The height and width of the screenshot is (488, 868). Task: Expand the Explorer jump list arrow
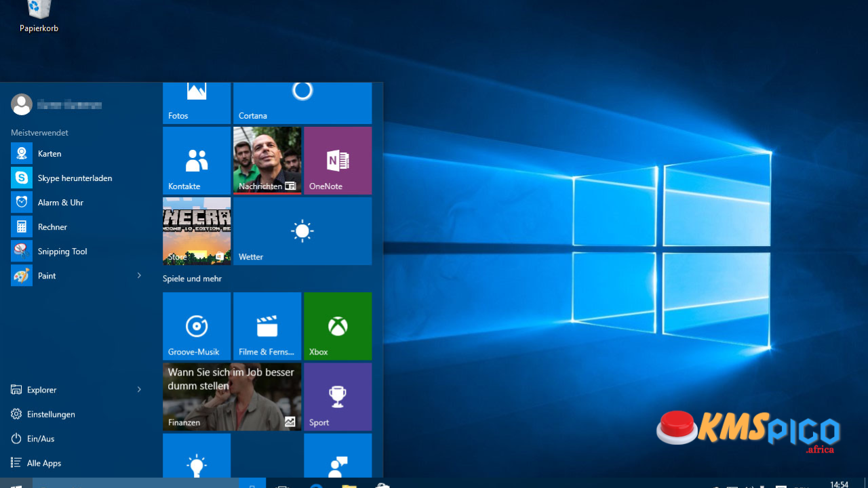(139, 390)
